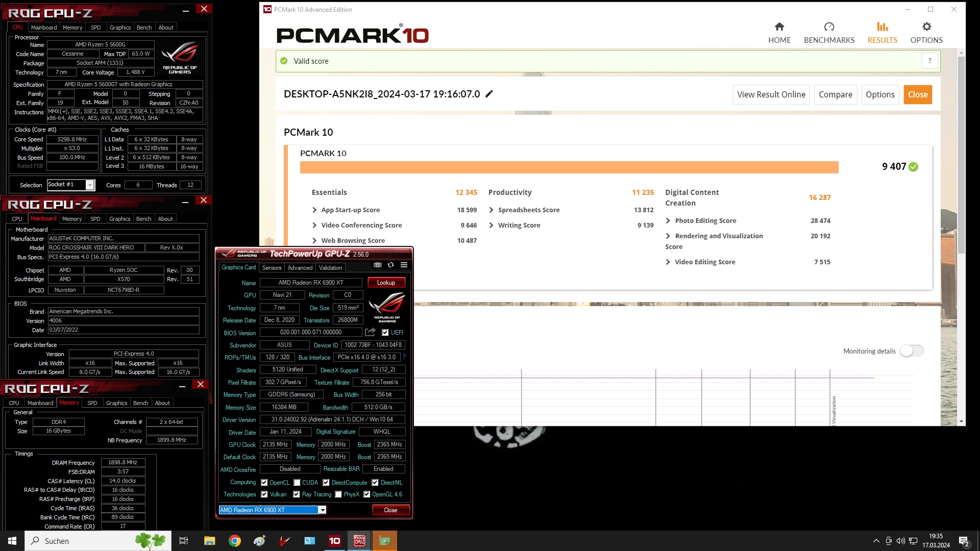Refresh GPU-Z data with refresh icon
The height and width of the screenshot is (551, 980).
tap(390, 265)
